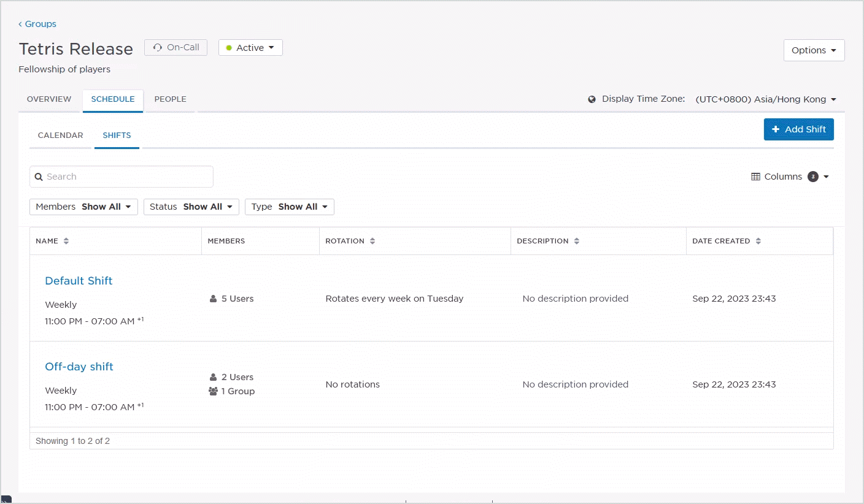Open the Members Show All filter
Image resolution: width=864 pixels, height=504 pixels.
click(83, 207)
